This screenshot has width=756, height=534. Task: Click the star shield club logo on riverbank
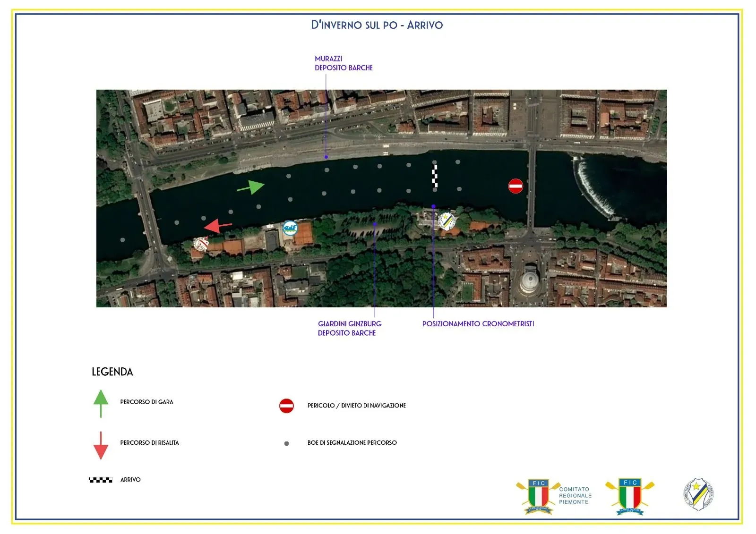446,220
